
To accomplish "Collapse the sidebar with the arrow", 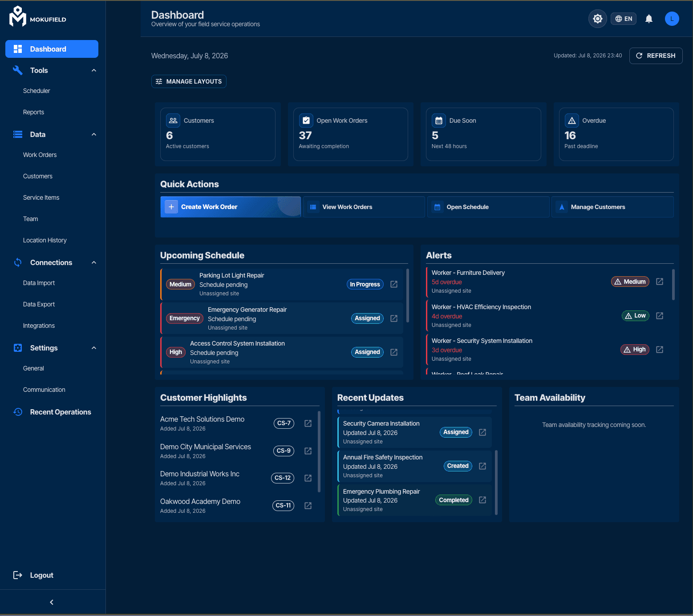I will pos(52,602).
